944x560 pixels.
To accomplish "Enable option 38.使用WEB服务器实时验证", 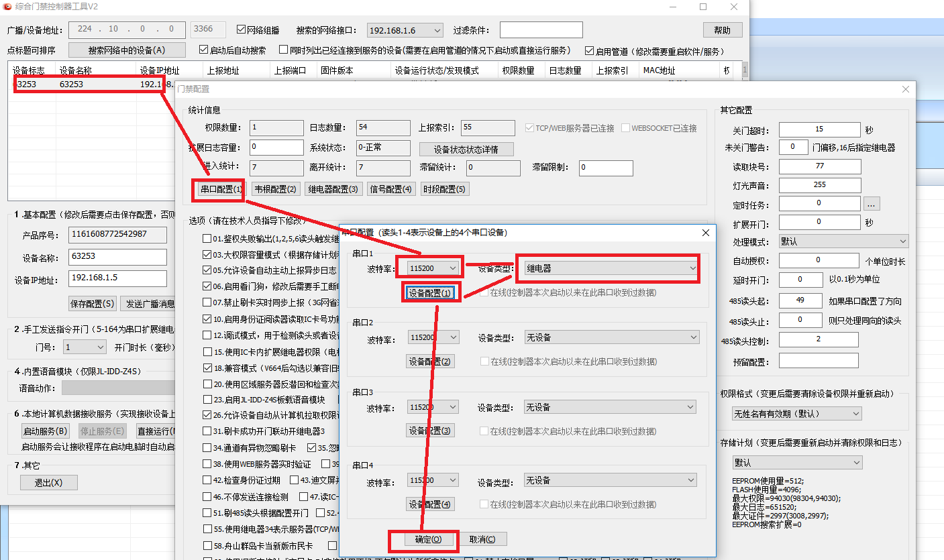I will (207, 464).
